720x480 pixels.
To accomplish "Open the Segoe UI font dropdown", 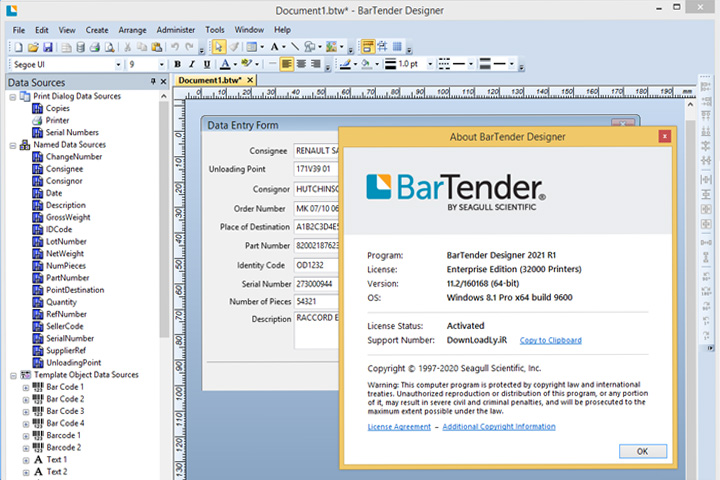I will [x=118, y=64].
